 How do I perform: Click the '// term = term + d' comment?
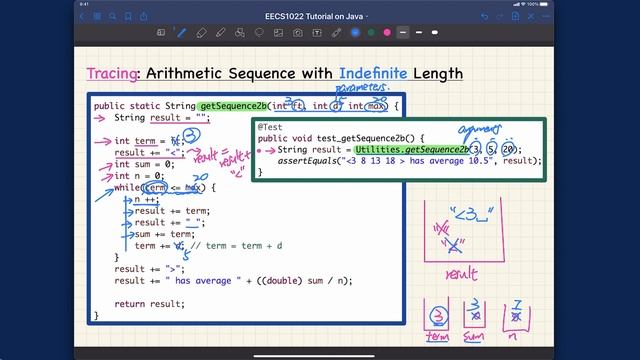tap(236, 246)
